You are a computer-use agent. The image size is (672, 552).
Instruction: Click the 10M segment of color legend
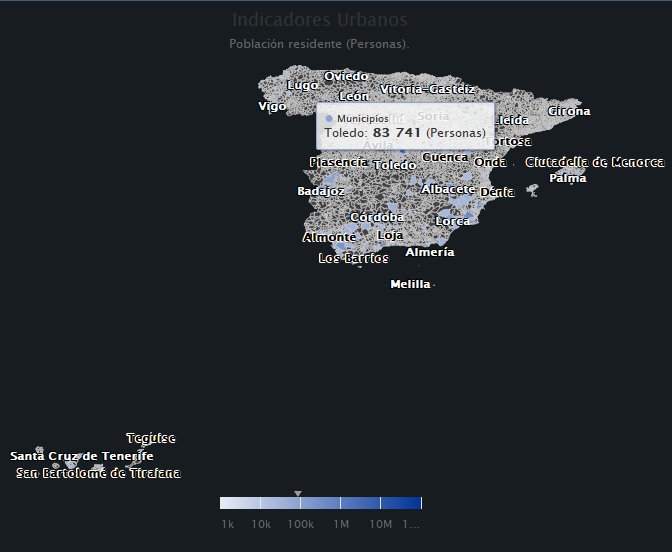401,503
